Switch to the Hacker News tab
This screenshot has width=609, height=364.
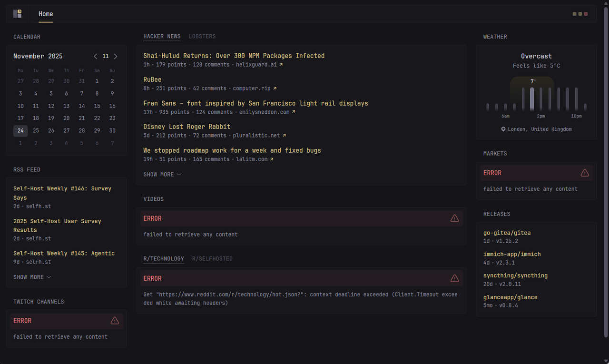[162, 37]
